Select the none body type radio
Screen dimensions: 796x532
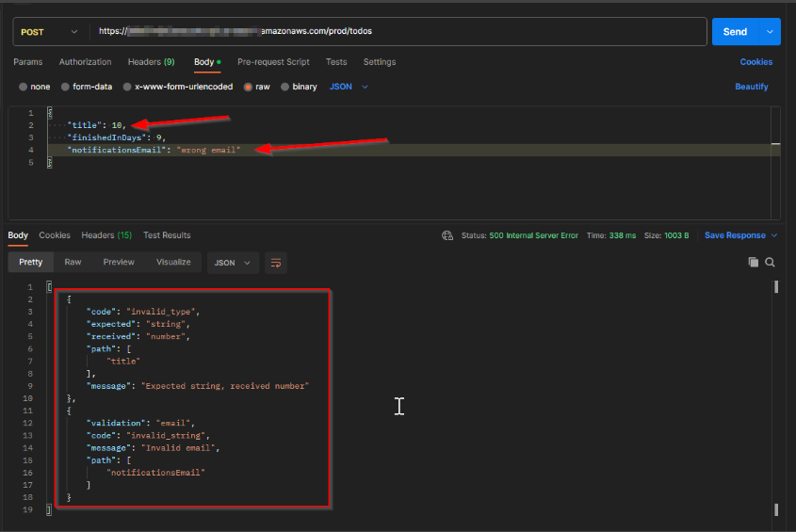tap(23, 87)
